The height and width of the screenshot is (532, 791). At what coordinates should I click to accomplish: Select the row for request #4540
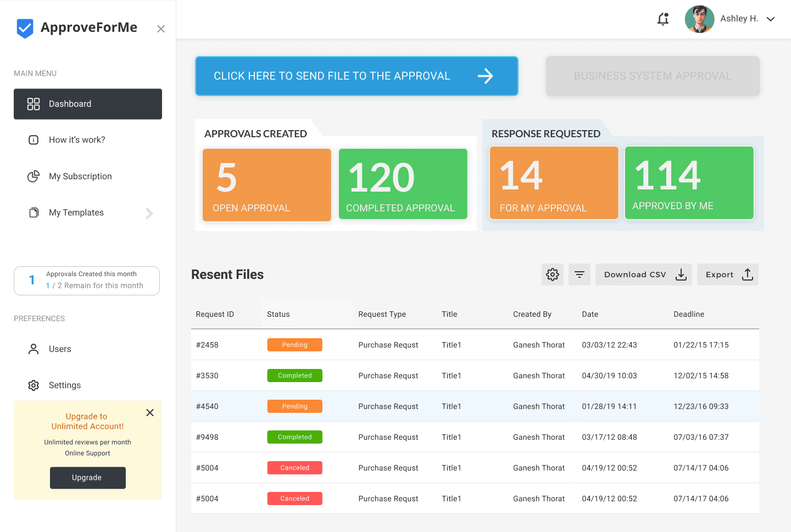click(x=475, y=406)
